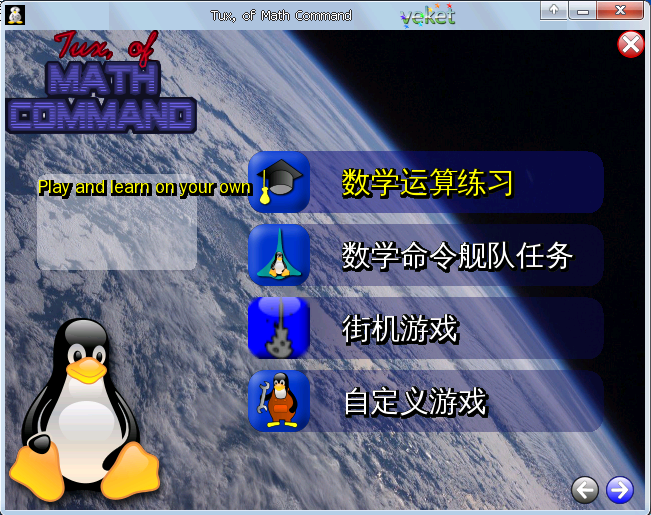Click the Tux of Math Command logo
Image resolution: width=651 pixels, height=515 pixels.
point(101,82)
